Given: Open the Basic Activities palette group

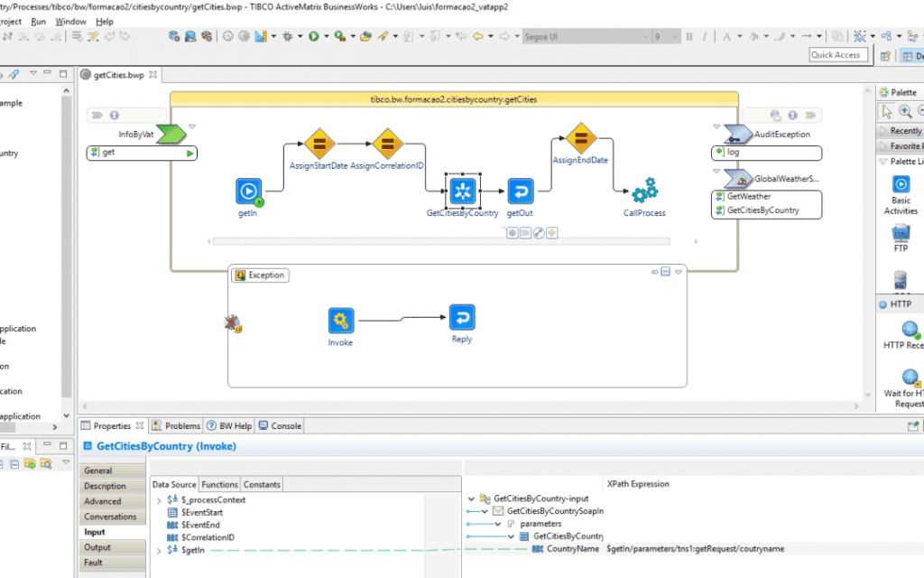Looking at the screenshot, I should [x=901, y=195].
